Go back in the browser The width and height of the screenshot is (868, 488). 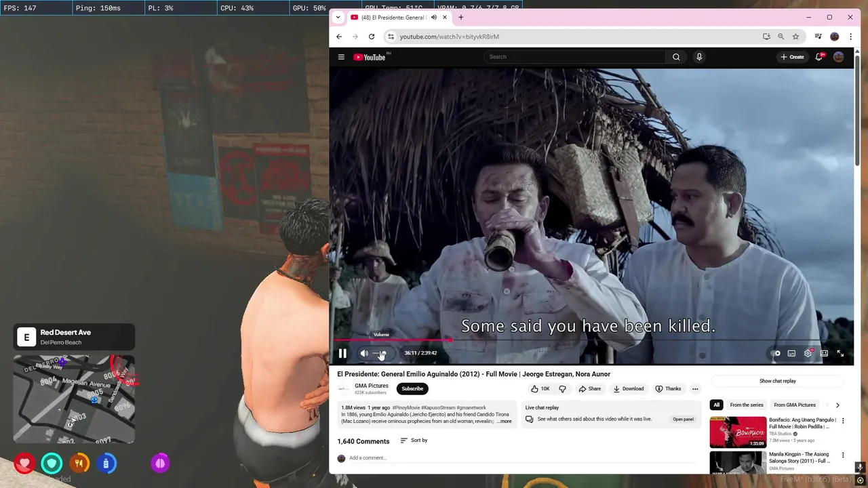tap(339, 37)
